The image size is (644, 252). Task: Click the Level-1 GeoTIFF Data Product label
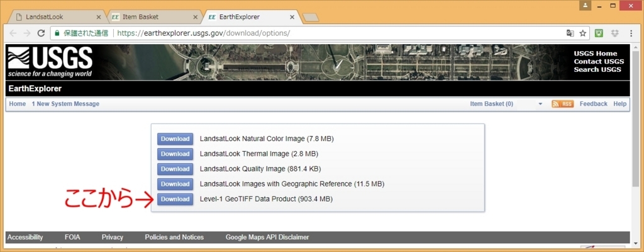coord(266,199)
